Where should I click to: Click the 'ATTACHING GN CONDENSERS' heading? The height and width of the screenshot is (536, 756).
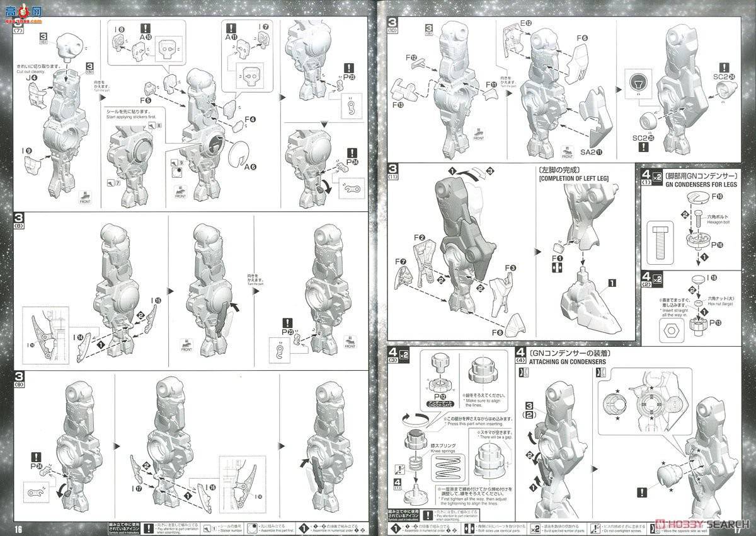567,362
